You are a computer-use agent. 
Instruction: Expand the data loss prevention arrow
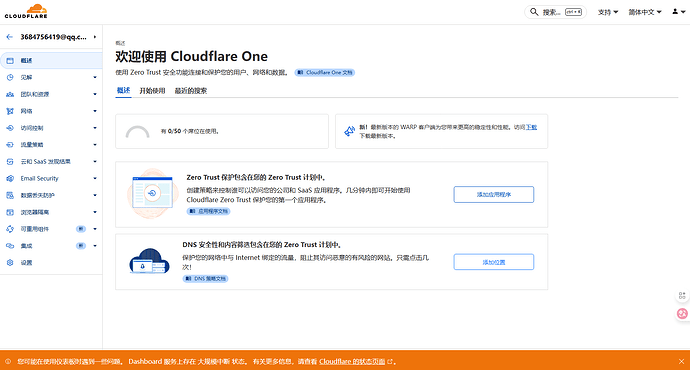[x=95, y=195]
